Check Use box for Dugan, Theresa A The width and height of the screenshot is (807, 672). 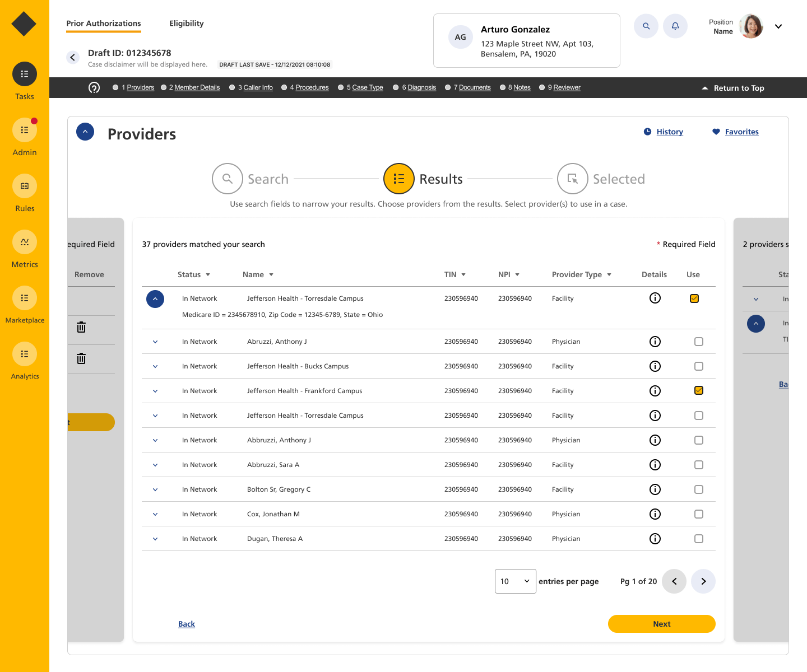pyautogui.click(x=698, y=539)
